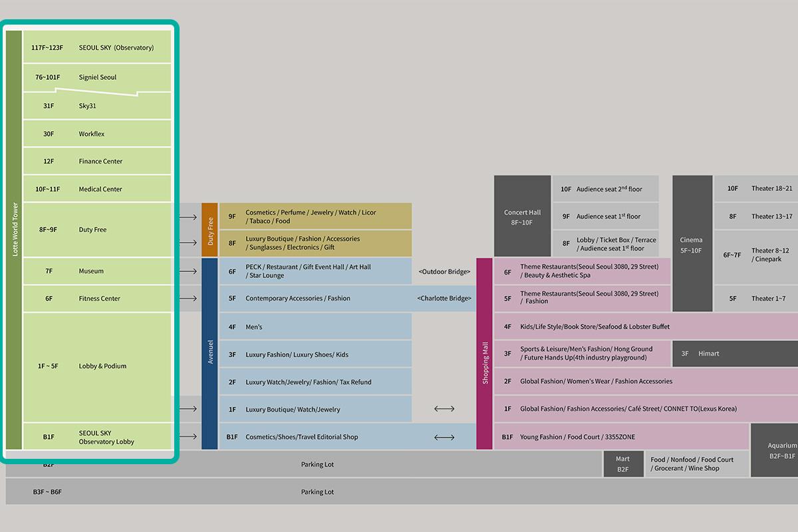Choose 2F Luxury Watch/Jewelry/ Fashion/ Tax Refund
Viewport: 798px width, 532px height.
(x=316, y=382)
